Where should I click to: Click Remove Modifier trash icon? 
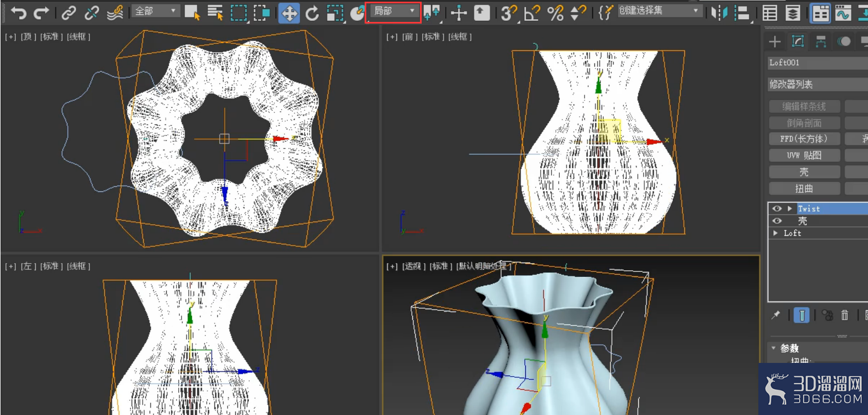click(844, 315)
